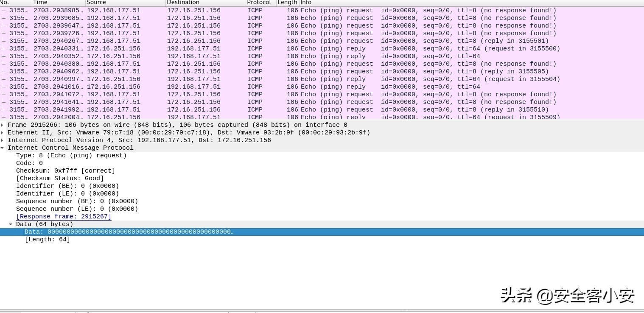Select the highlighted Data: 0000… row

322,232
